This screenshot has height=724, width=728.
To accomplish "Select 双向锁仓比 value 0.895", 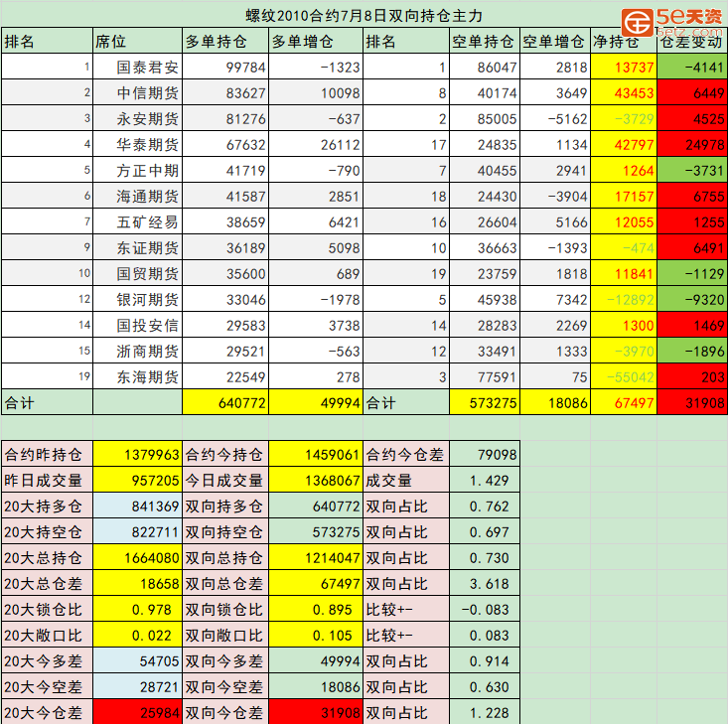I will 316,610.
